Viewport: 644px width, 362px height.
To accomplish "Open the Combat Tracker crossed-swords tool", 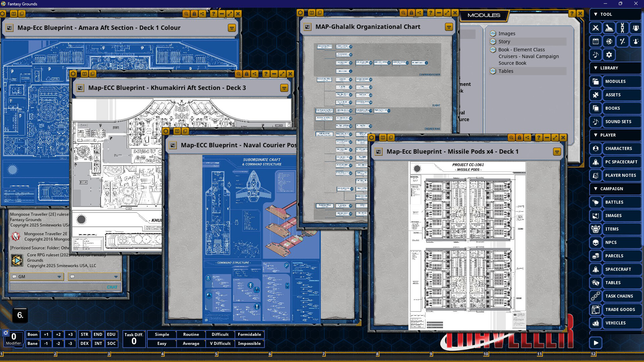I will [595, 28].
